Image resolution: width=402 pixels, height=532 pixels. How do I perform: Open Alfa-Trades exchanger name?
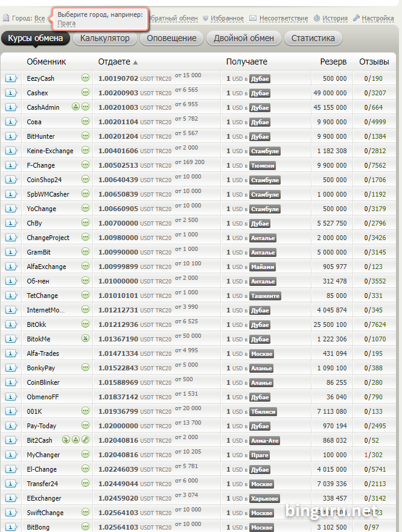pos(43,353)
